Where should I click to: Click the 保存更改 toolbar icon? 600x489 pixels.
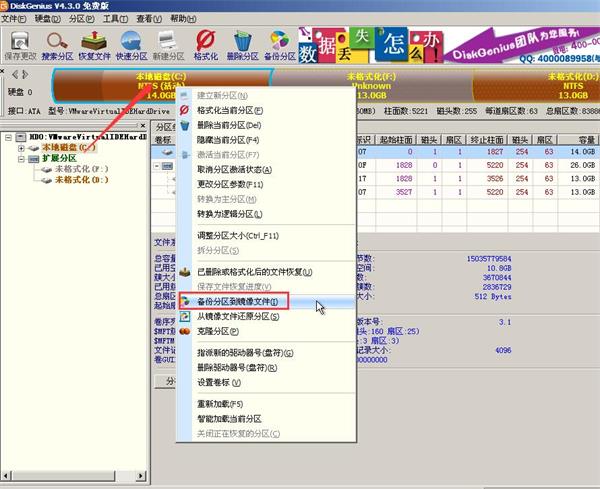coord(20,46)
